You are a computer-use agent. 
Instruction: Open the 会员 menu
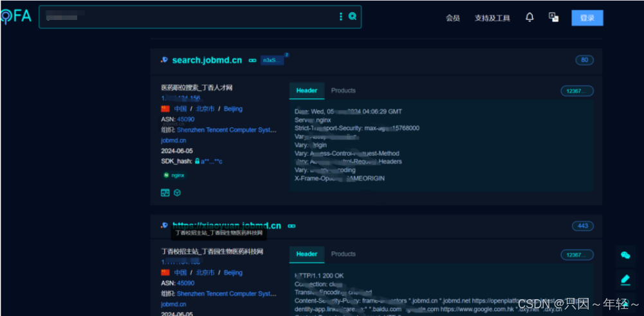coord(453,18)
